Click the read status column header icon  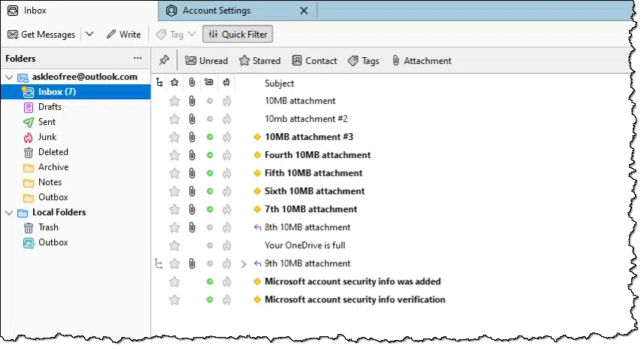pos(209,83)
